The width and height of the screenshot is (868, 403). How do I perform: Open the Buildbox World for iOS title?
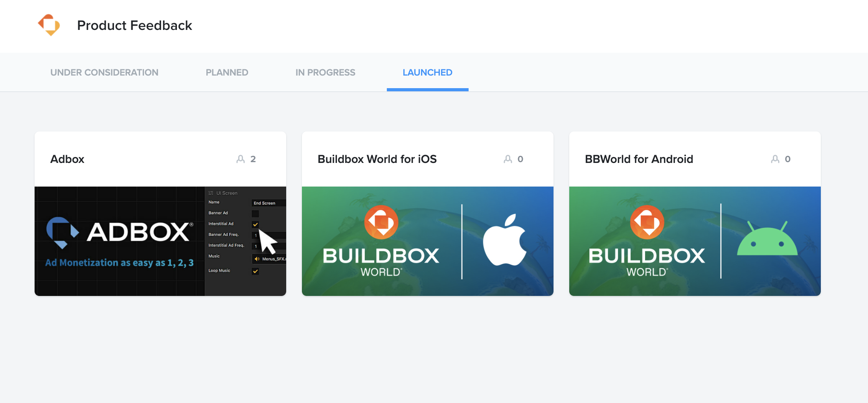tap(377, 159)
